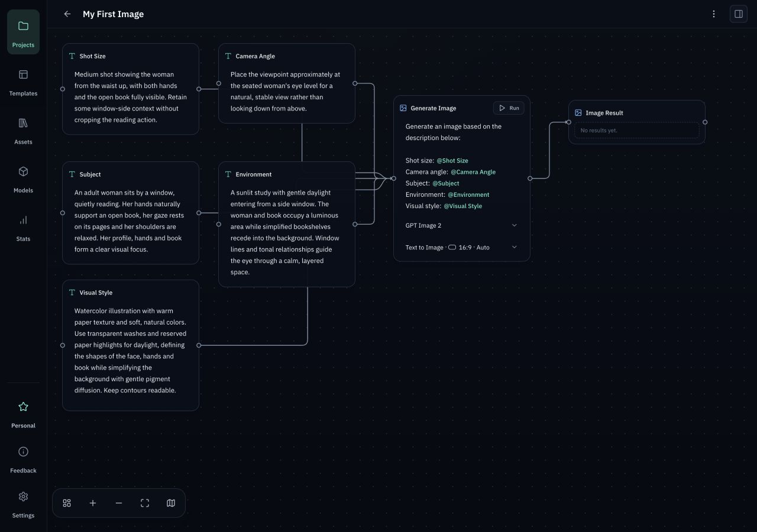Select the Environment node title
The height and width of the screenshot is (532, 757).
tap(254, 174)
